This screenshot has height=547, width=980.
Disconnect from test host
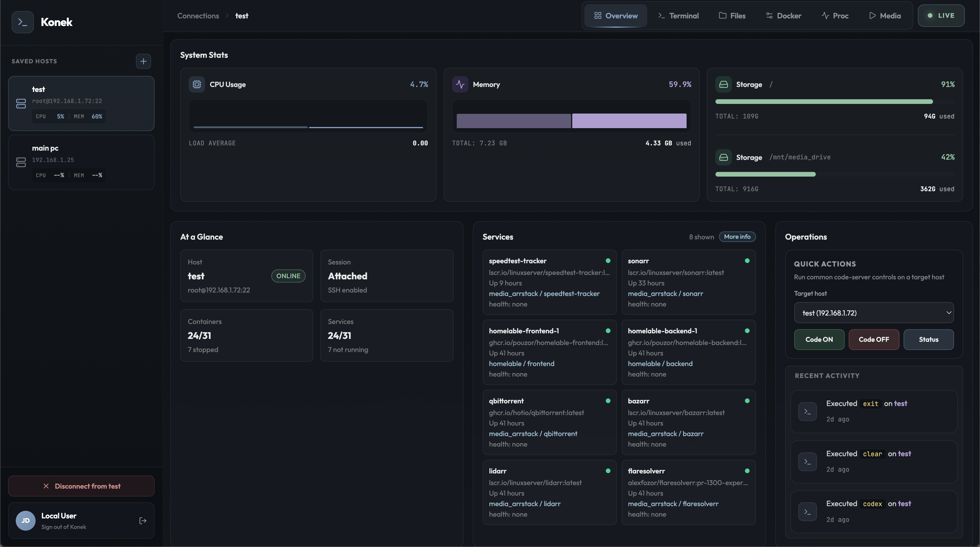81,486
